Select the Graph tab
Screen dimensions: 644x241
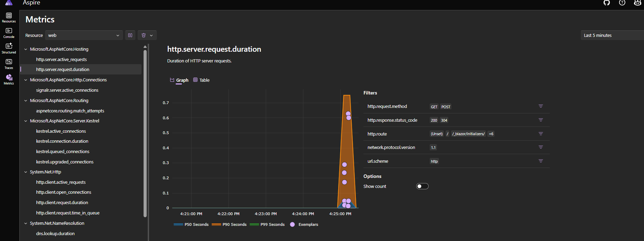[x=179, y=80]
